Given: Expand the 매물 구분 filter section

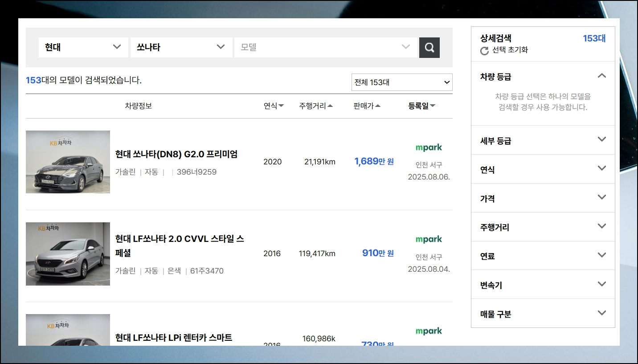Looking at the screenshot, I should (601, 313).
